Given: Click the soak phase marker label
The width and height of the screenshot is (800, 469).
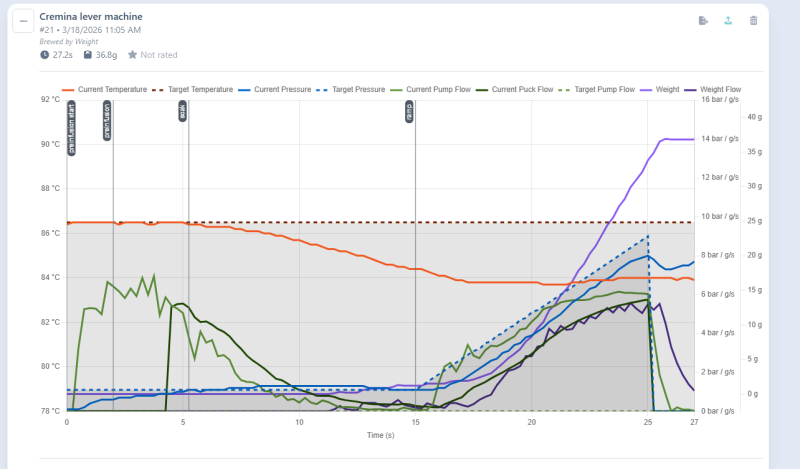Looking at the screenshot, I should click(x=182, y=111).
